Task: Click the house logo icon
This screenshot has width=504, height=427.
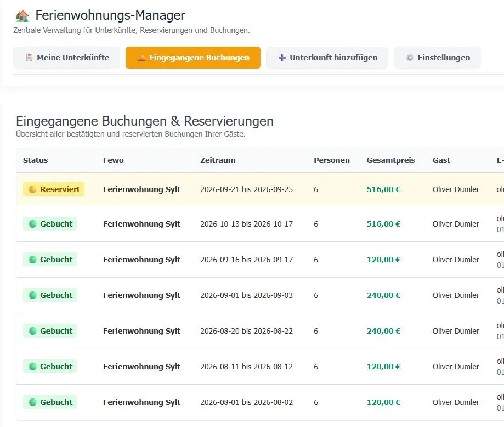Action: (x=22, y=16)
